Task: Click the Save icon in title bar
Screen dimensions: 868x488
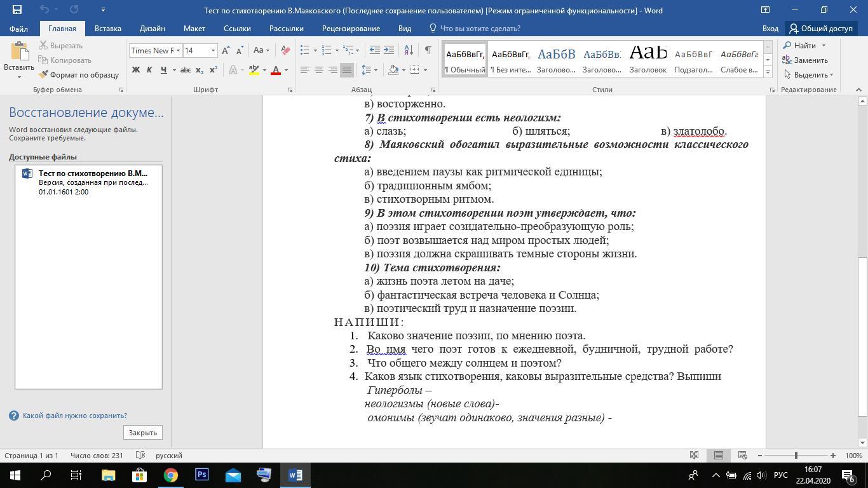Action: pyautogui.click(x=17, y=10)
